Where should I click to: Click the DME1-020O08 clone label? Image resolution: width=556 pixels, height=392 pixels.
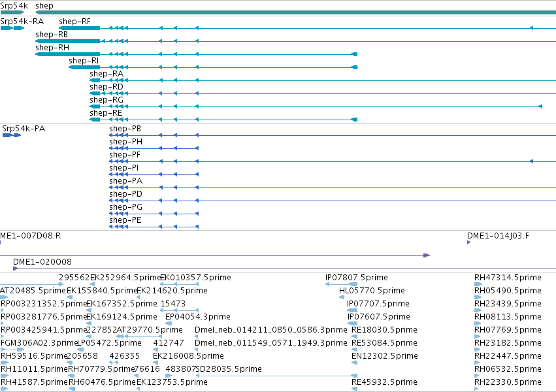click(42, 262)
